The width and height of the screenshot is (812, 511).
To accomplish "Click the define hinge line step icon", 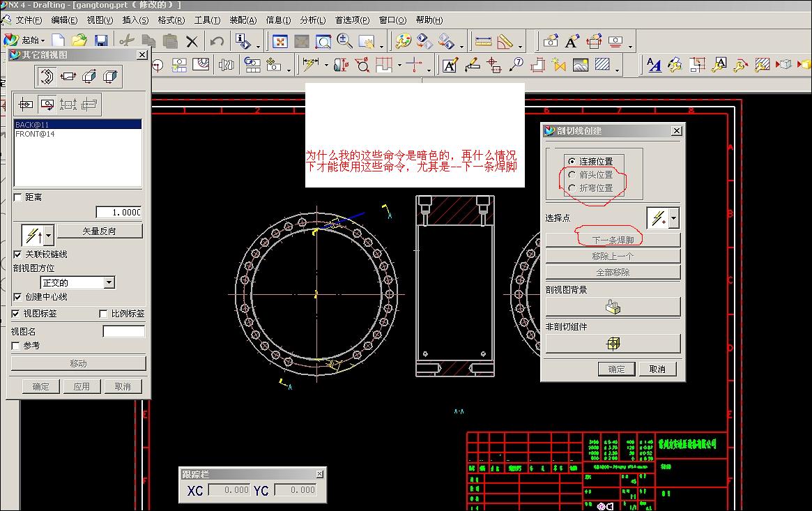I will [x=47, y=105].
